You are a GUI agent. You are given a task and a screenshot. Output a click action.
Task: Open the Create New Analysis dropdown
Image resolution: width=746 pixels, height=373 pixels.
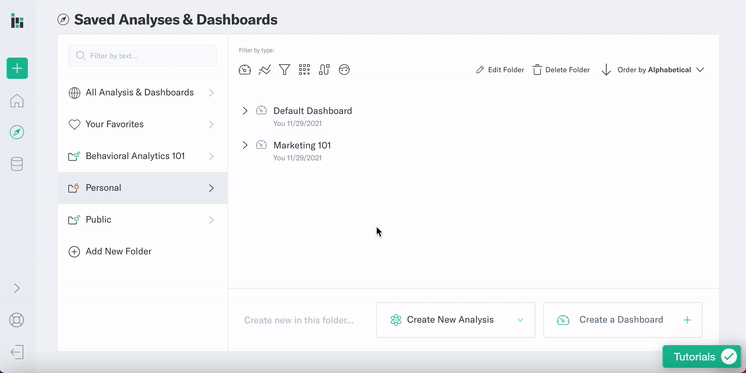(x=455, y=320)
